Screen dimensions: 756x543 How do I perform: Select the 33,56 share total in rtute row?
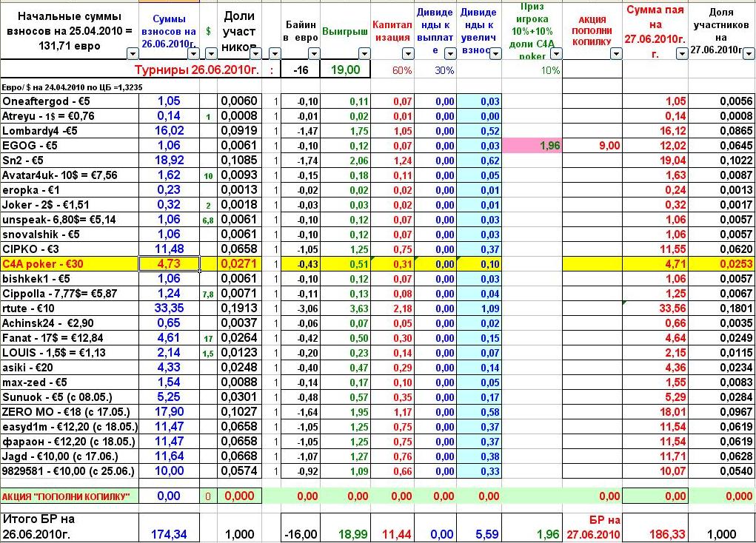coord(655,308)
